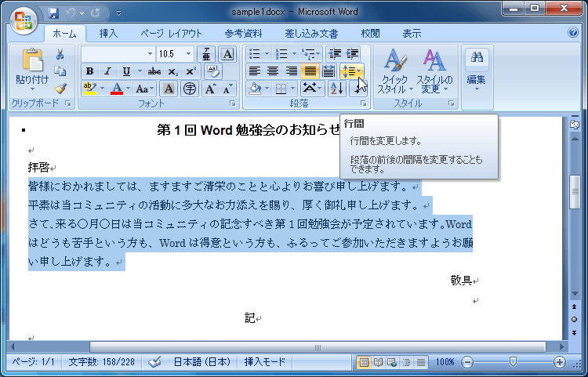Center the selected paragraph
The image size is (588, 377).
(273, 71)
